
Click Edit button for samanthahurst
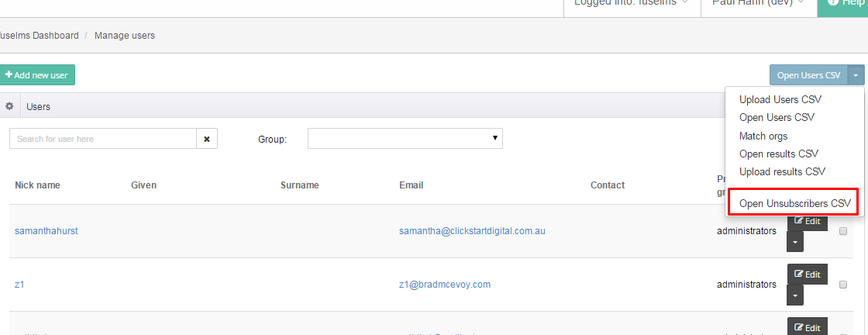(807, 222)
